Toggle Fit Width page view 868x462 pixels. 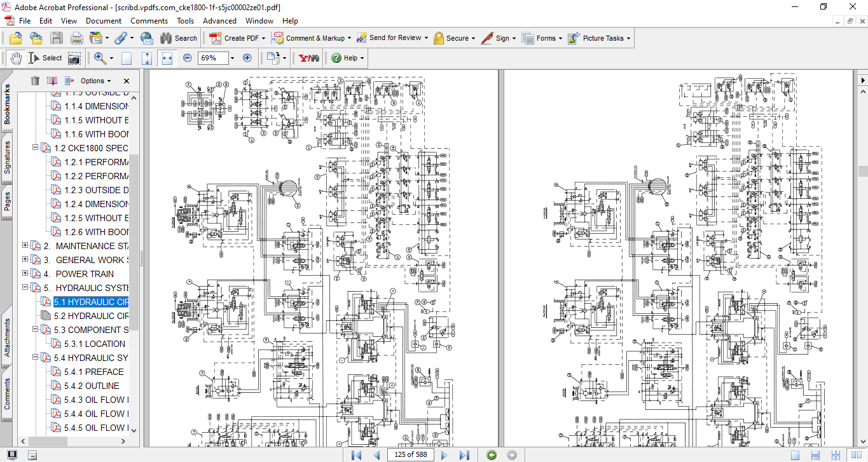pos(167,58)
